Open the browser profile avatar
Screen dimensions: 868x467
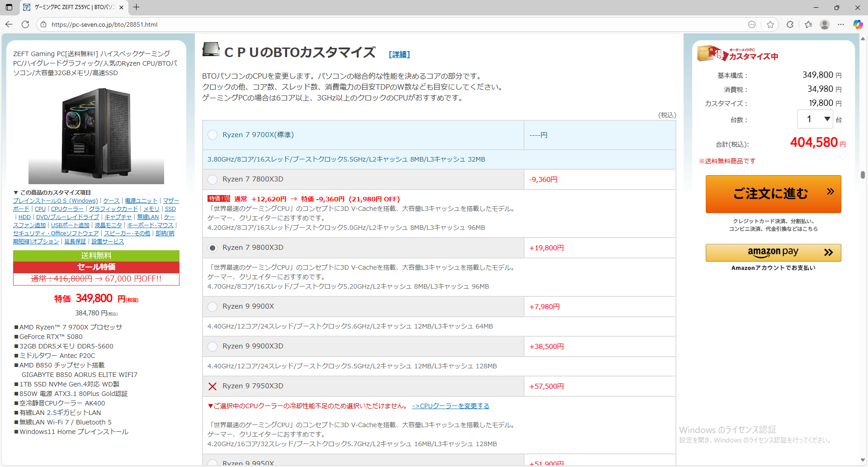pyautogui.click(x=825, y=24)
